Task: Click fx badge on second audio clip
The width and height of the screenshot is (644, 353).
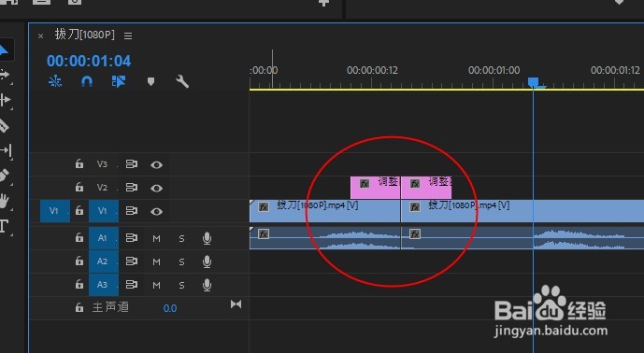Action: [x=415, y=234]
